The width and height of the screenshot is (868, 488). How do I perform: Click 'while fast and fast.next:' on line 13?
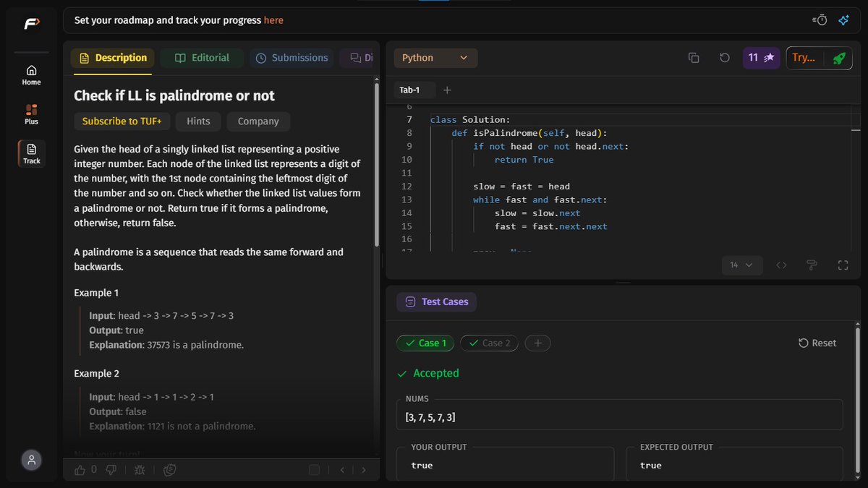coord(540,200)
